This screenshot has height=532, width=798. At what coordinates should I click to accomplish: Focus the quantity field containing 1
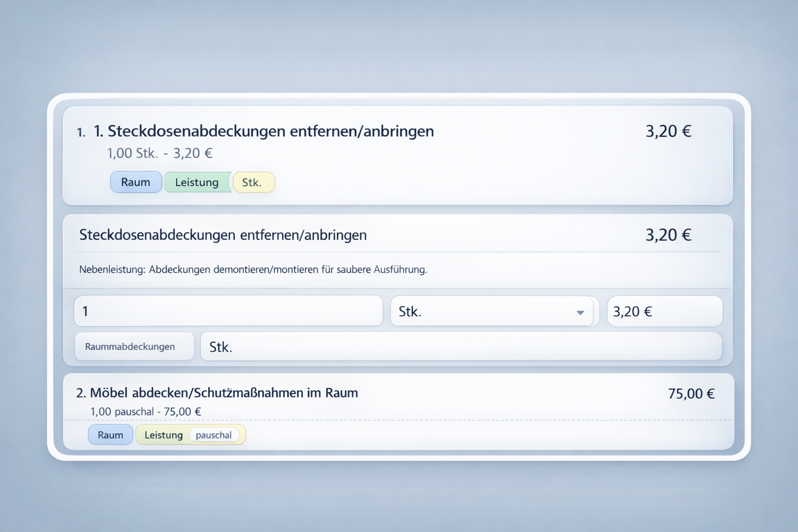point(228,311)
